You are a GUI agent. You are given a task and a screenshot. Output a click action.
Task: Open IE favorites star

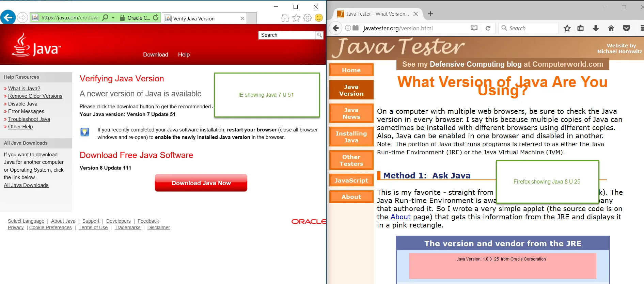click(x=296, y=18)
